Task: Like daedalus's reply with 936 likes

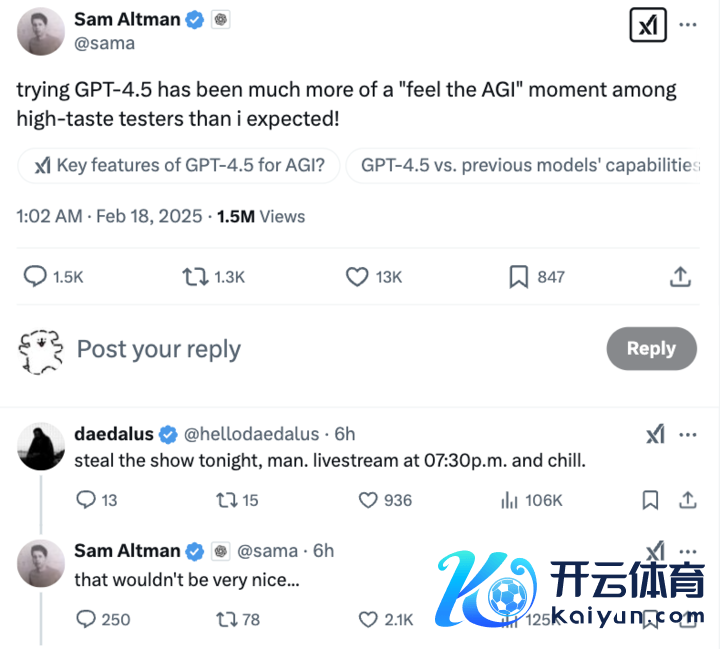Action: pos(368,500)
